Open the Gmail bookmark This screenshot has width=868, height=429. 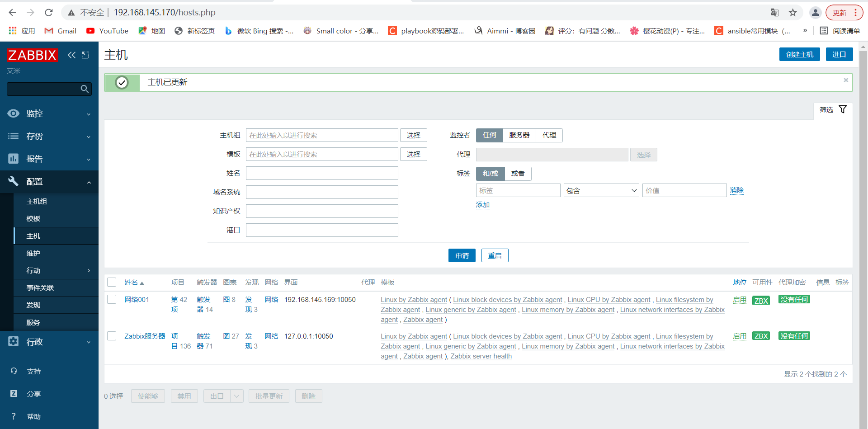(61, 31)
